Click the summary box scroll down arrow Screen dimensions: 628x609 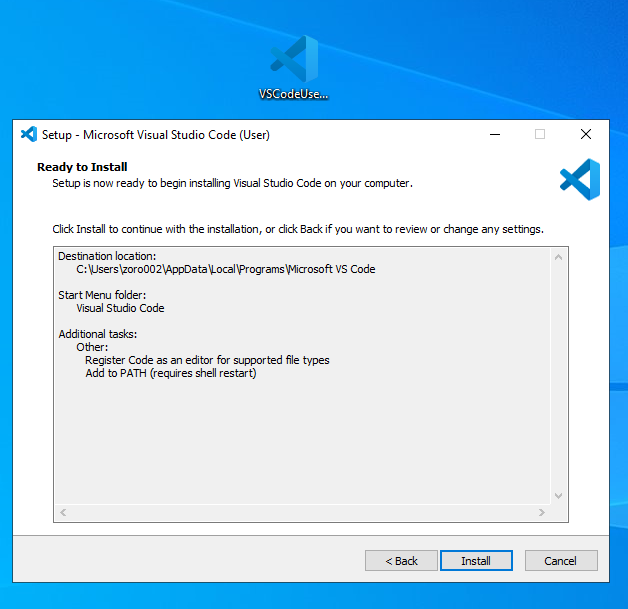558,496
